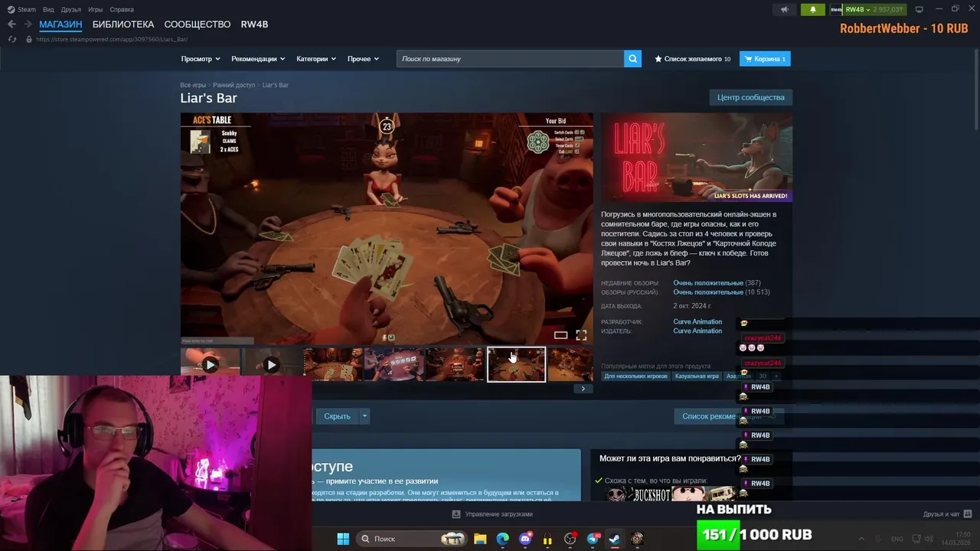Image resolution: width=980 pixels, height=551 pixels.
Task: Advance the thumbnail strip with the right arrow
Action: tap(583, 389)
